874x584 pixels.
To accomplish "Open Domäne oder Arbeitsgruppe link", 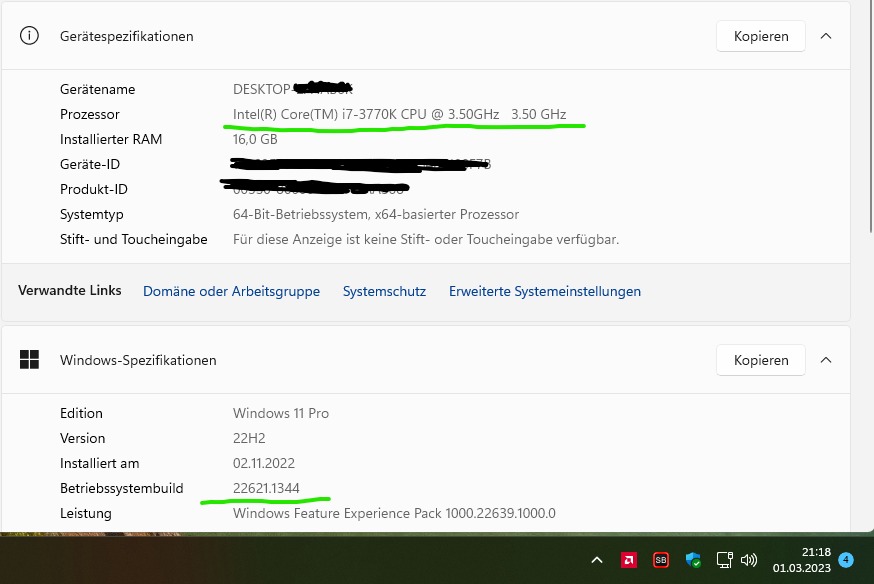I will pyautogui.click(x=231, y=291).
